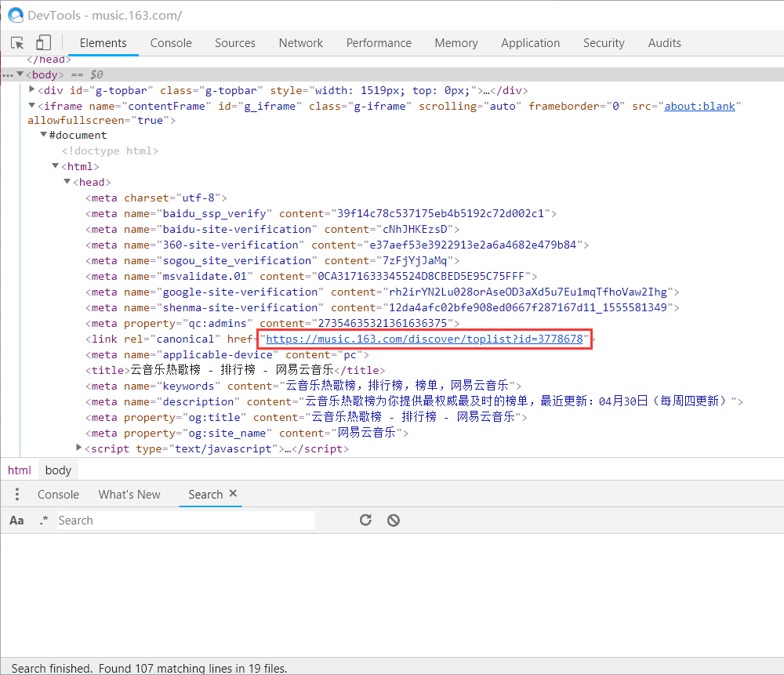Select the og:site_name meta line
The height and width of the screenshot is (675, 784).
click(x=247, y=433)
